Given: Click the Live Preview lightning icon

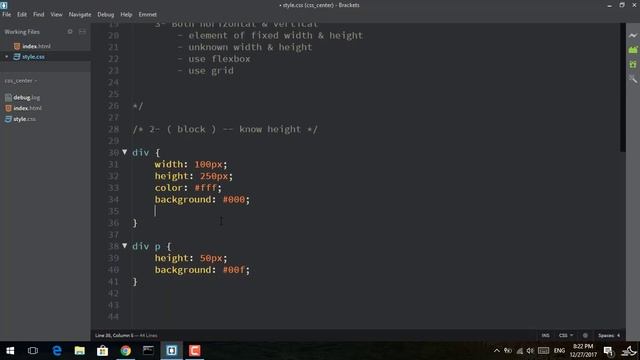Looking at the screenshot, I should [x=633, y=36].
